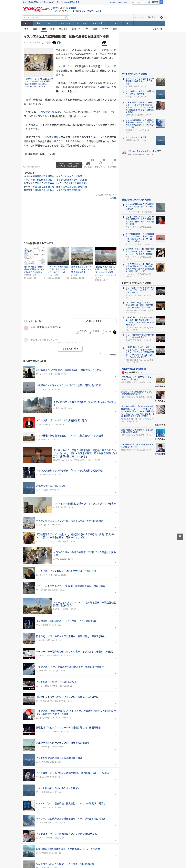Open the エキスパート navigation tab
186x868 pixels.
64,24
